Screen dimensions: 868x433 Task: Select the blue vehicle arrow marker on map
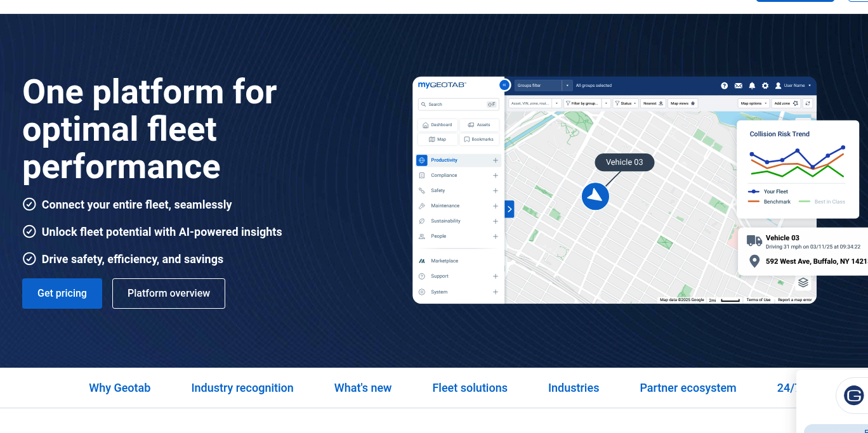[595, 196]
